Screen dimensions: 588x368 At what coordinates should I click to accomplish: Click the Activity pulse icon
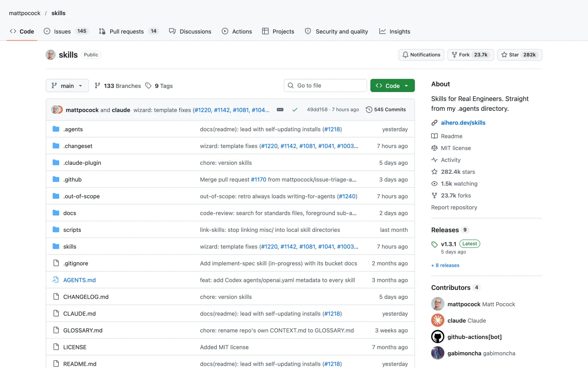(434, 160)
